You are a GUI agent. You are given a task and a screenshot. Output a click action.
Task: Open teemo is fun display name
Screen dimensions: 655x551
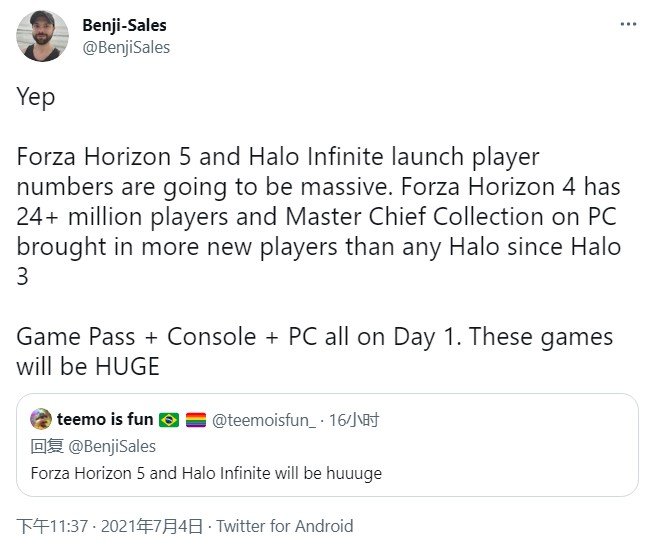pyautogui.click(x=105, y=419)
